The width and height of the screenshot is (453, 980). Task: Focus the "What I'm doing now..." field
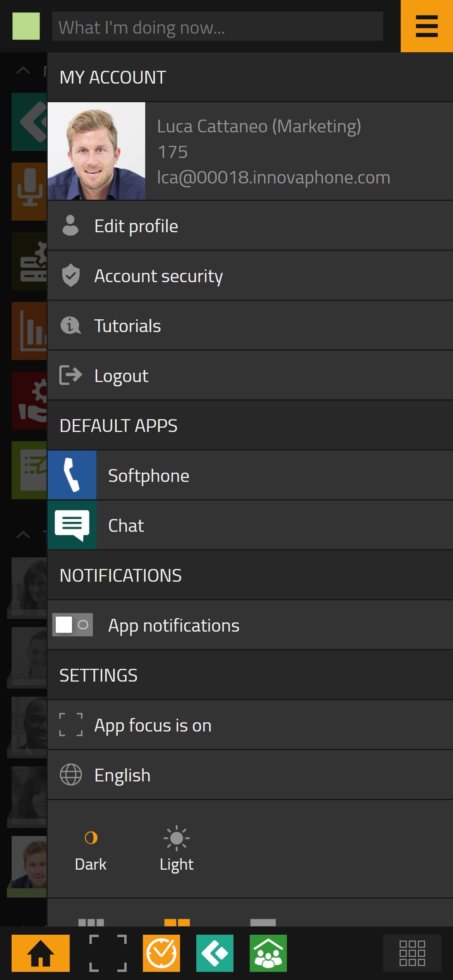click(218, 26)
